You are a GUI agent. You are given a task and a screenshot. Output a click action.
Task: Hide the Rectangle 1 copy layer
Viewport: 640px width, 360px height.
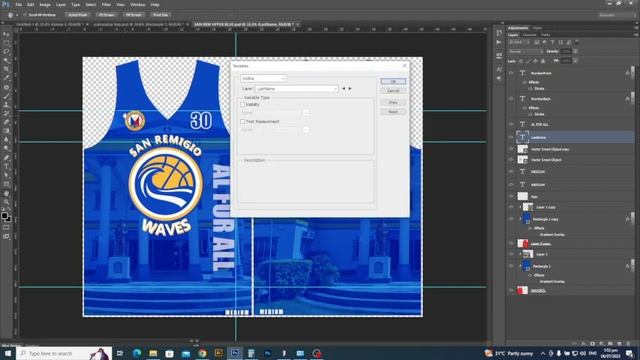[511, 219]
